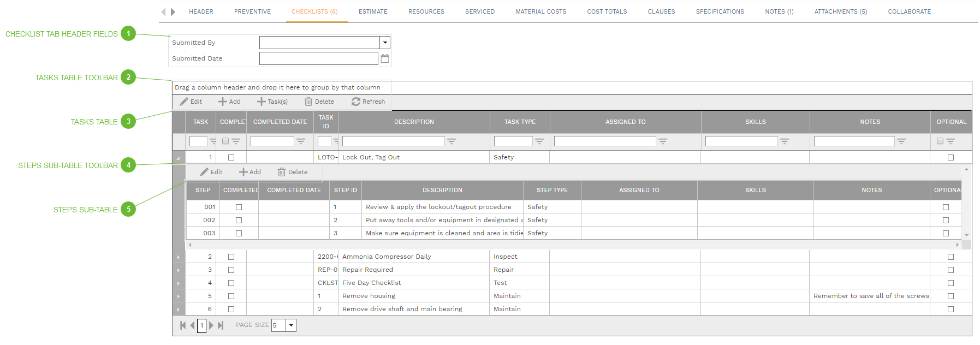980x345 pixels.
Task: Open filter menu for Assigned To column
Action: (663, 141)
